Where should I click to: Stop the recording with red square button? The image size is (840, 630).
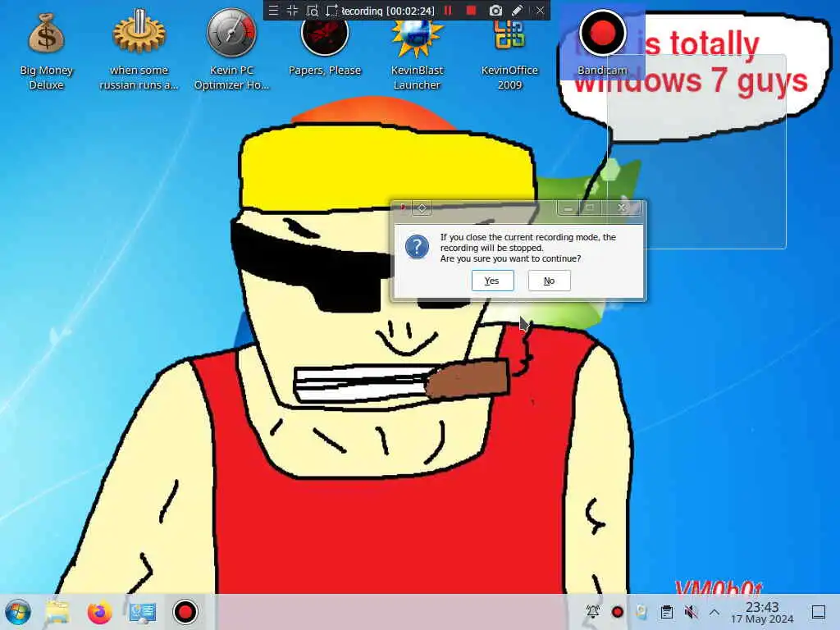(x=472, y=10)
